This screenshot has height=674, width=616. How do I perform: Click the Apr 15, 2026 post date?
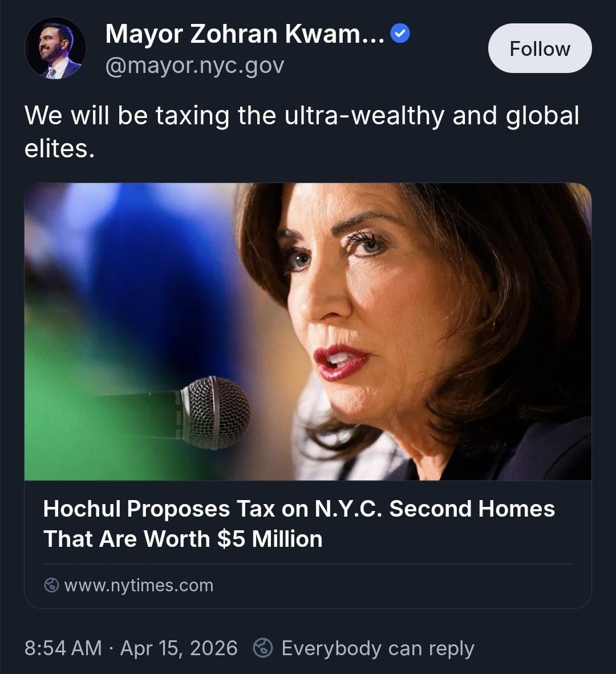point(179,648)
